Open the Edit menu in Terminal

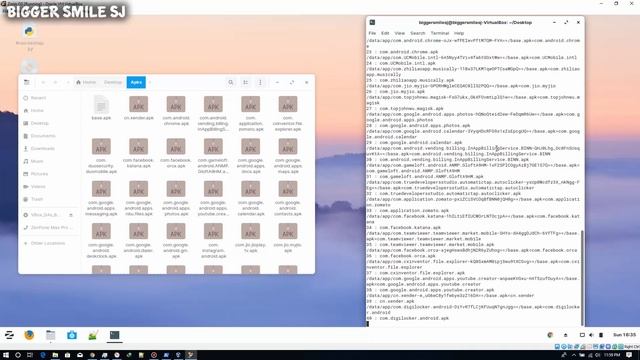pyautogui.click(x=385, y=33)
